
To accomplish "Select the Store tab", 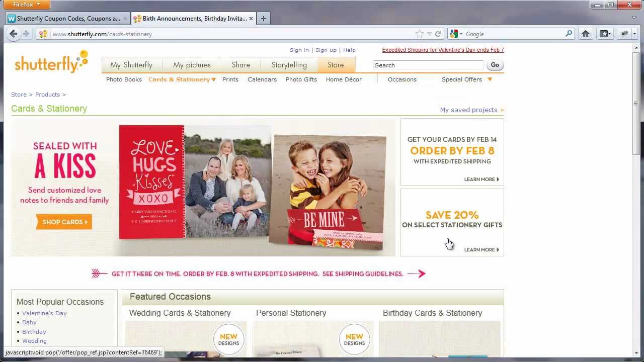I will click(x=336, y=65).
